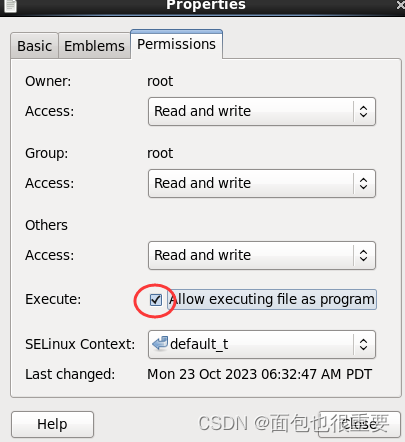Select the Permissions tab
The width and height of the screenshot is (405, 442).
[176, 44]
